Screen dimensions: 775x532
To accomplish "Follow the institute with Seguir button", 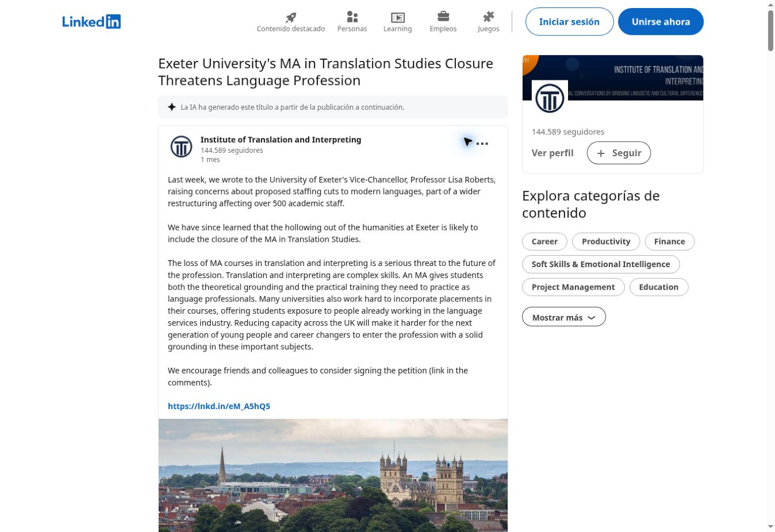I will [x=619, y=153].
